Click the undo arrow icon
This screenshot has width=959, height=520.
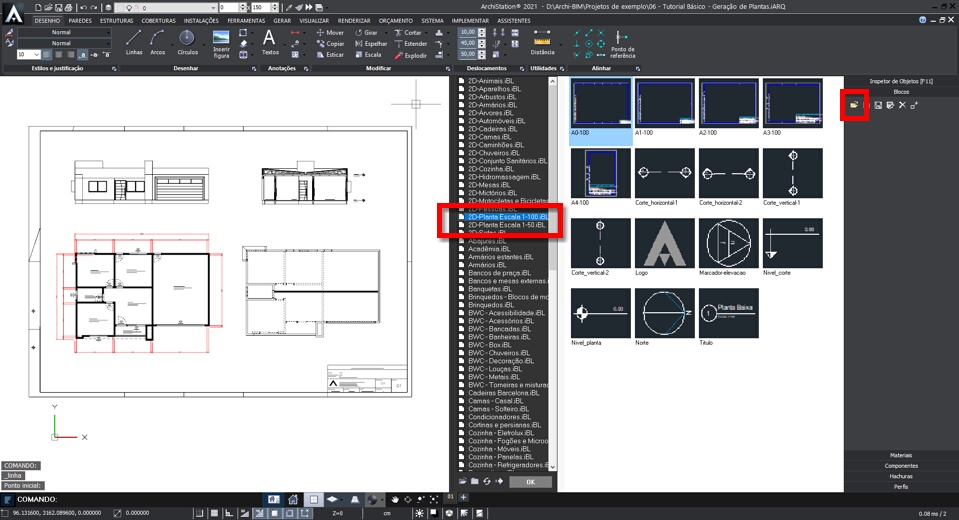(83, 7)
